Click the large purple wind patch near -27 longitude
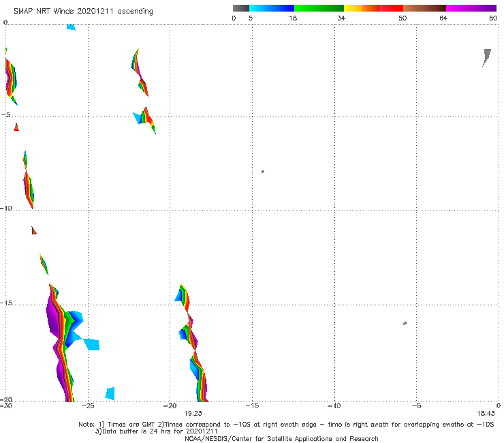This screenshot has height=443, width=504. (x=53, y=317)
